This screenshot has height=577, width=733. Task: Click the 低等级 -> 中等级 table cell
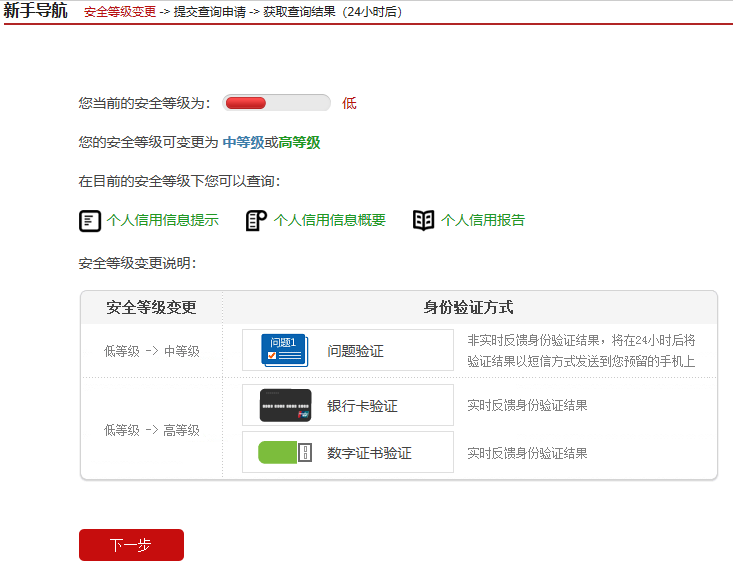pos(151,351)
